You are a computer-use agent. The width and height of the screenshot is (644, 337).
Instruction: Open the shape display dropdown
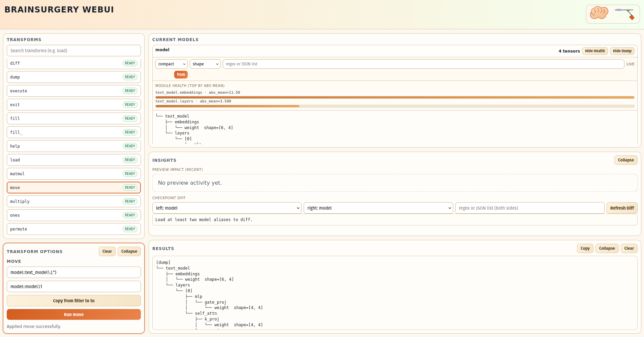(205, 64)
